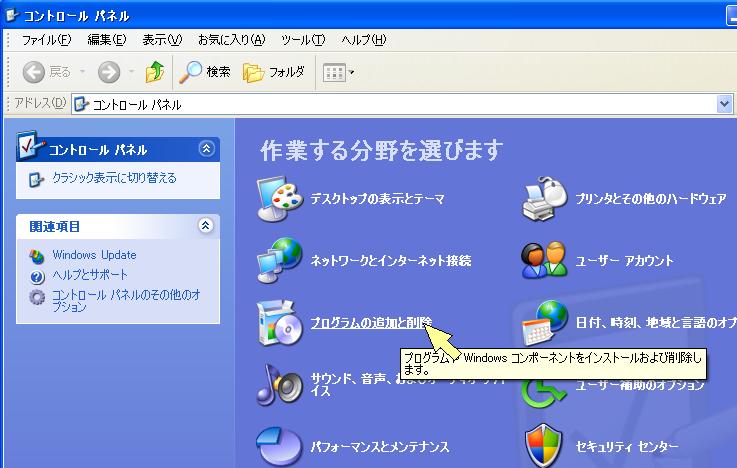Open the Views grid icon
The height and width of the screenshot is (468, 737).
point(334,73)
